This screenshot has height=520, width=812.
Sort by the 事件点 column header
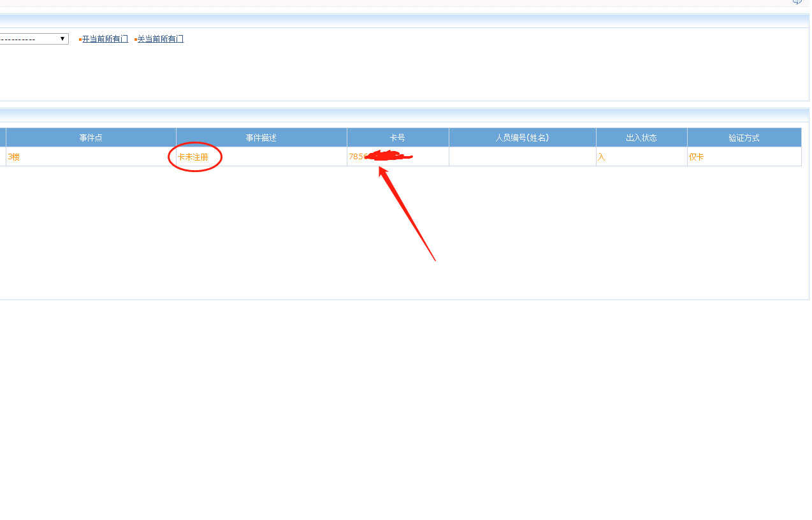91,138
